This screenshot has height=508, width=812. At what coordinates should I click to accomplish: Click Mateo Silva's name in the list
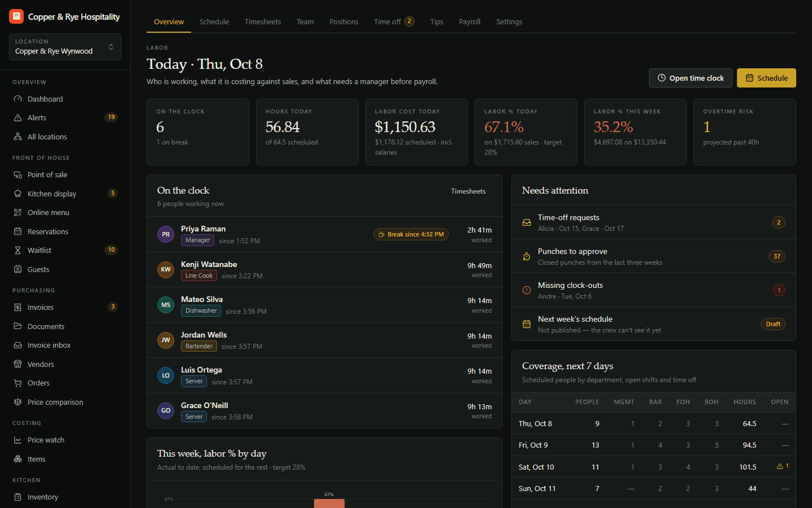pyautogui.click(x=202, y=299)
